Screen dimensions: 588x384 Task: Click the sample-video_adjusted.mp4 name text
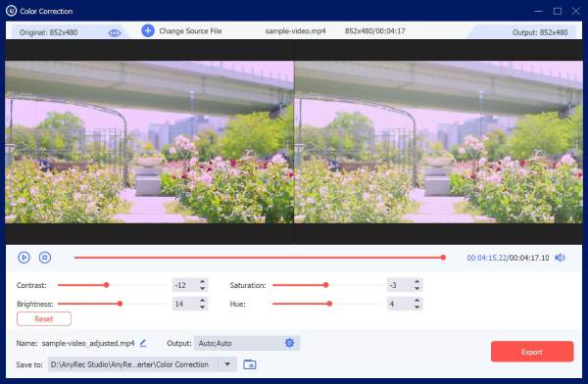coord(88,343)
